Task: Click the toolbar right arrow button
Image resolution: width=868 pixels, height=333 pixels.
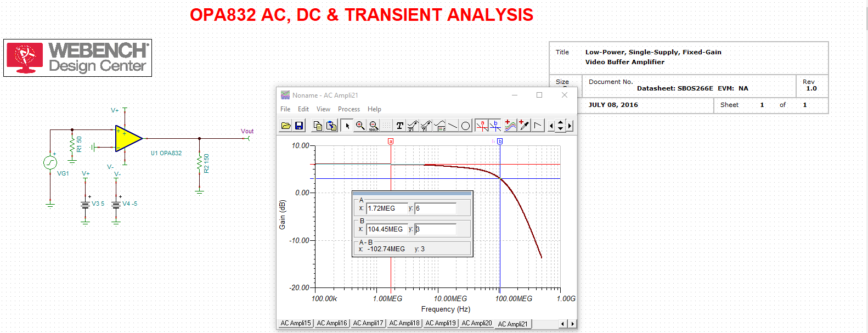Action: [570, 126]
